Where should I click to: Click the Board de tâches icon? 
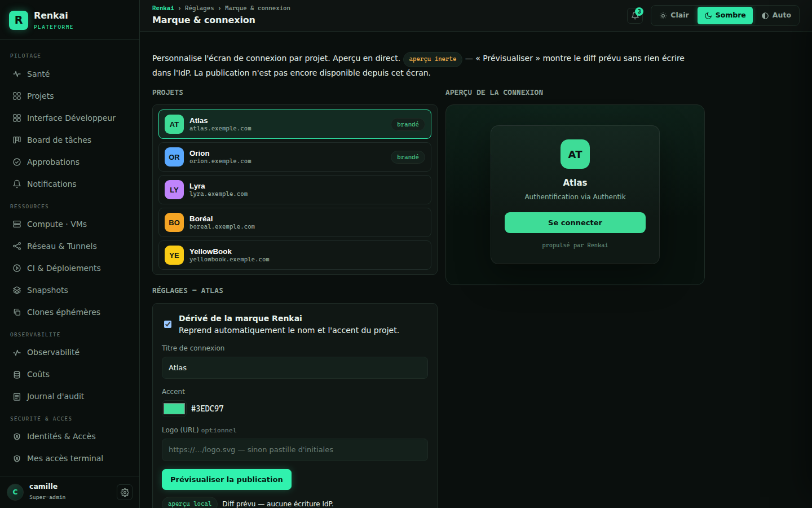tap(17, 140)
